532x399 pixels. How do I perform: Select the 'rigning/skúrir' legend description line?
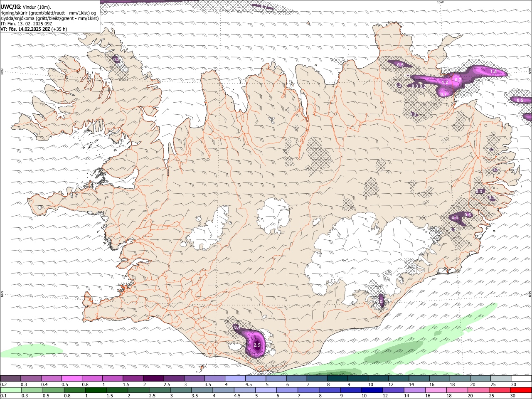click(49, 12)
